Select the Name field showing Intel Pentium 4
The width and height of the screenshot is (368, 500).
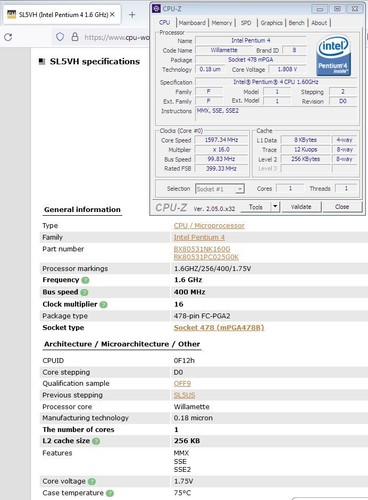[251, 41]
